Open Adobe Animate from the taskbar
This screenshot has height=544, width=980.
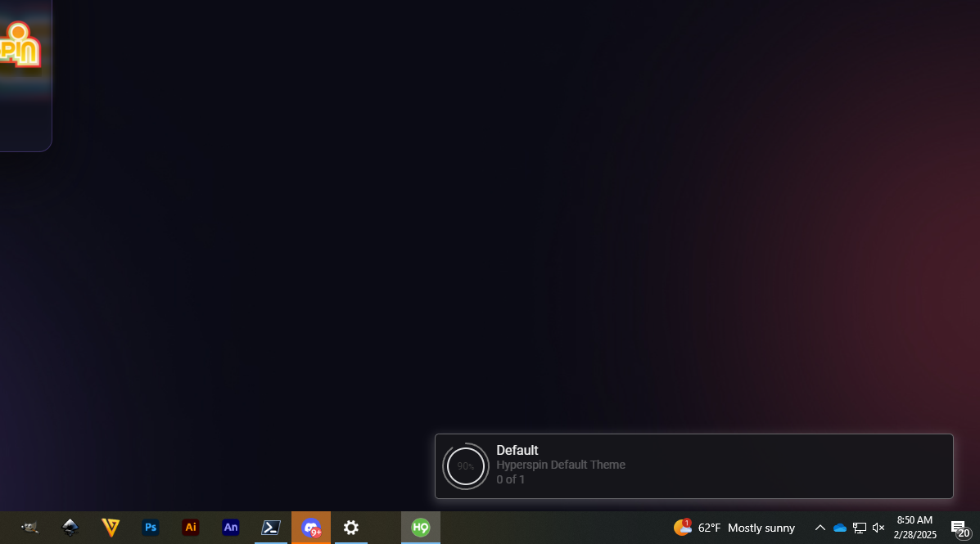pyautogui.click(x=231, y=528)
